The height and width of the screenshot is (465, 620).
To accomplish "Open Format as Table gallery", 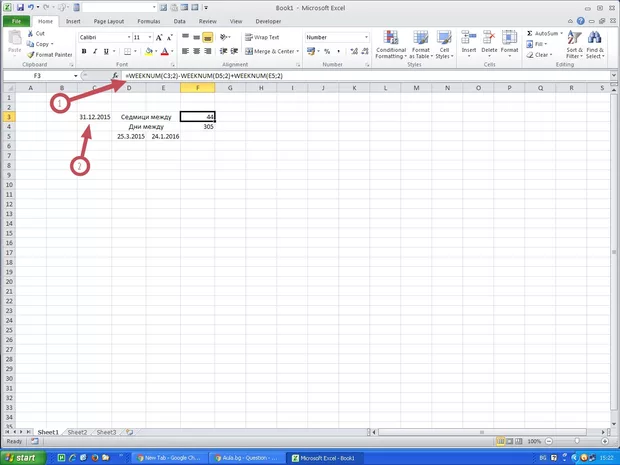I will click(421, 45).
